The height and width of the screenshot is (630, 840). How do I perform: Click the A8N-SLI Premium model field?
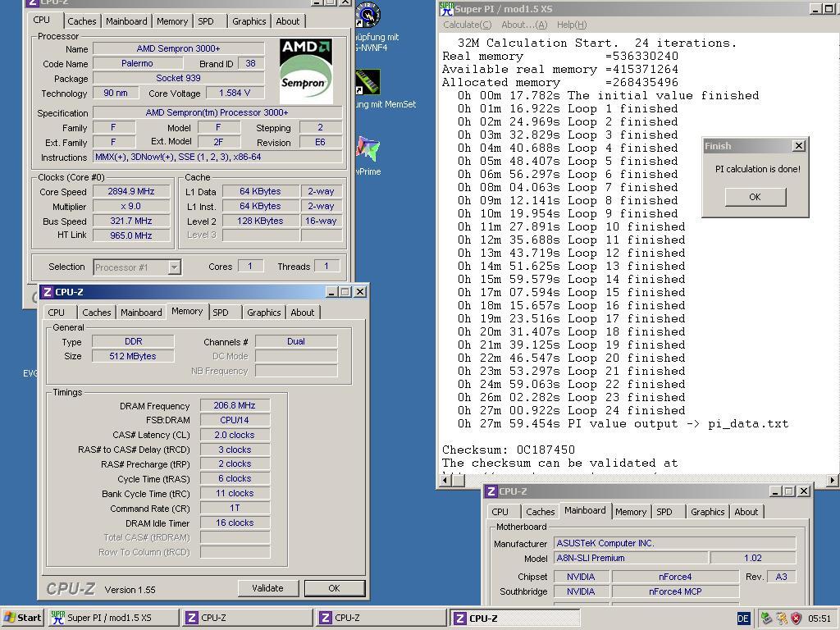click(630, 558)
